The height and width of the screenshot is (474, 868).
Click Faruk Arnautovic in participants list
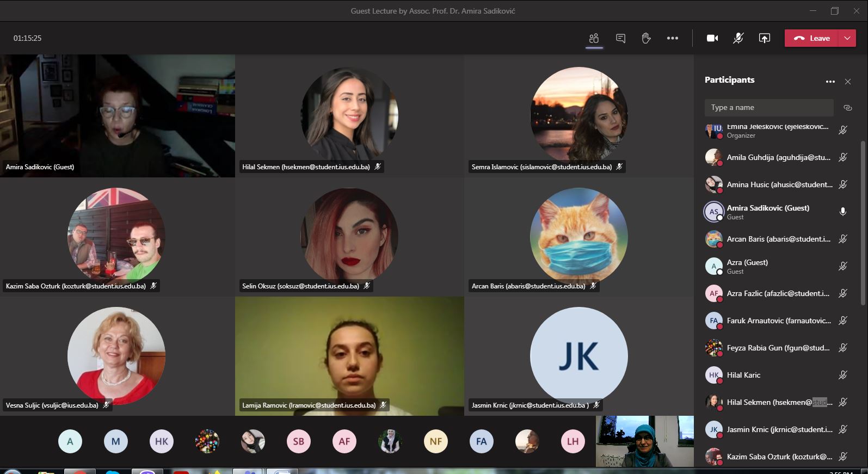click(x=778, y=321)
